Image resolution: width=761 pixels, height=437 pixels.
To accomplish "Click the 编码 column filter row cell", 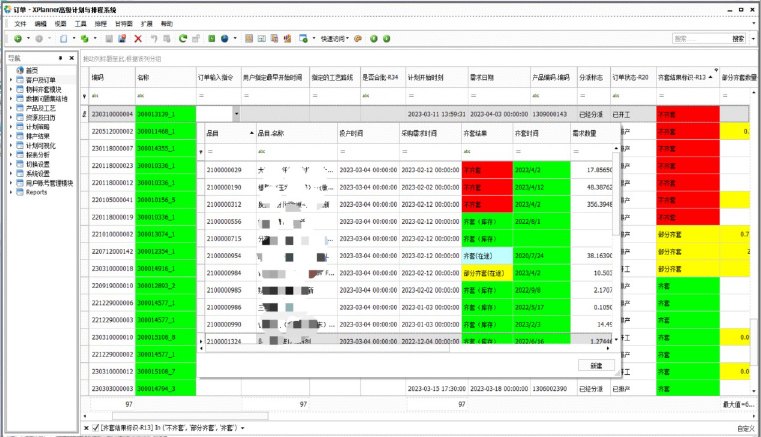I will point(112,96).
